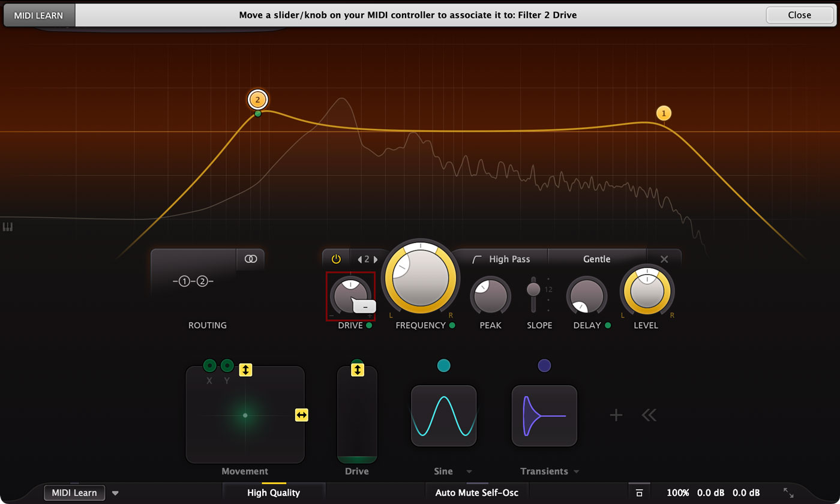
Task: Click green modulation dot next to DRIVE
Action: (x=369, y=326)
